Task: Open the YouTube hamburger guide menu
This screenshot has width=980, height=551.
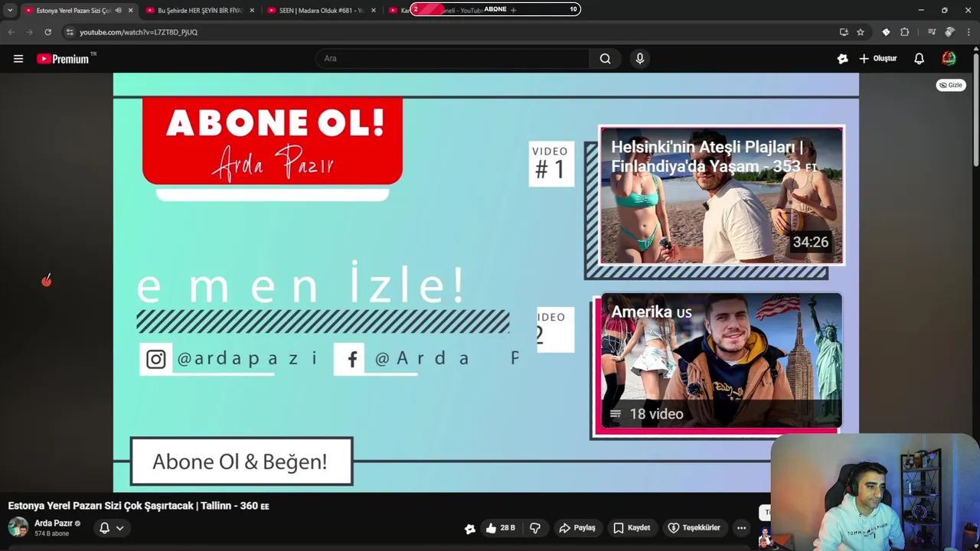Action: [x=18, y=58]
